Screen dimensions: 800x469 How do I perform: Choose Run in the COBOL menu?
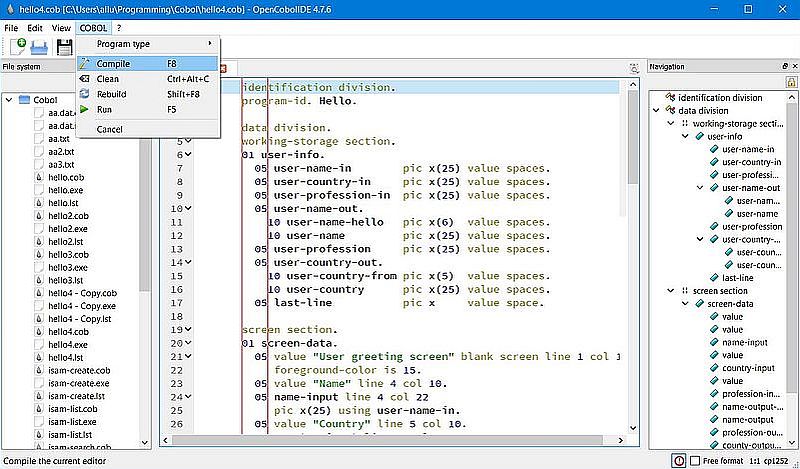[x=148, y=109]
